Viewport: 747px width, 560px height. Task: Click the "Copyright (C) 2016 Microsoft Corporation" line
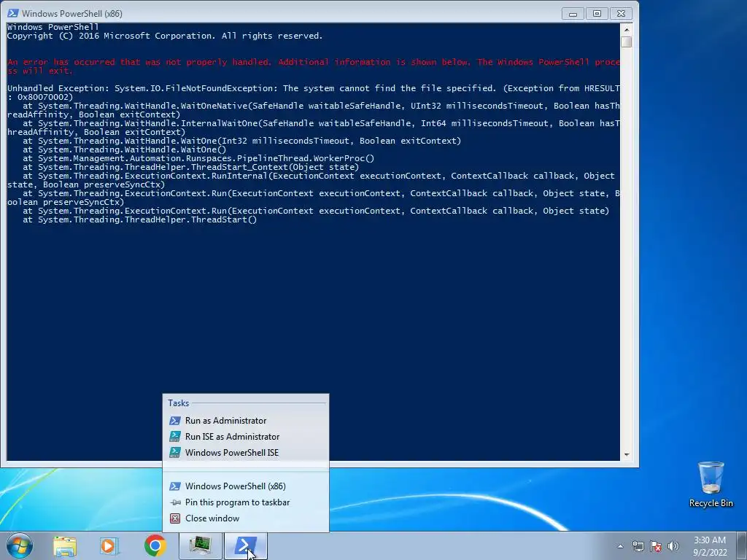coord(165,36)
